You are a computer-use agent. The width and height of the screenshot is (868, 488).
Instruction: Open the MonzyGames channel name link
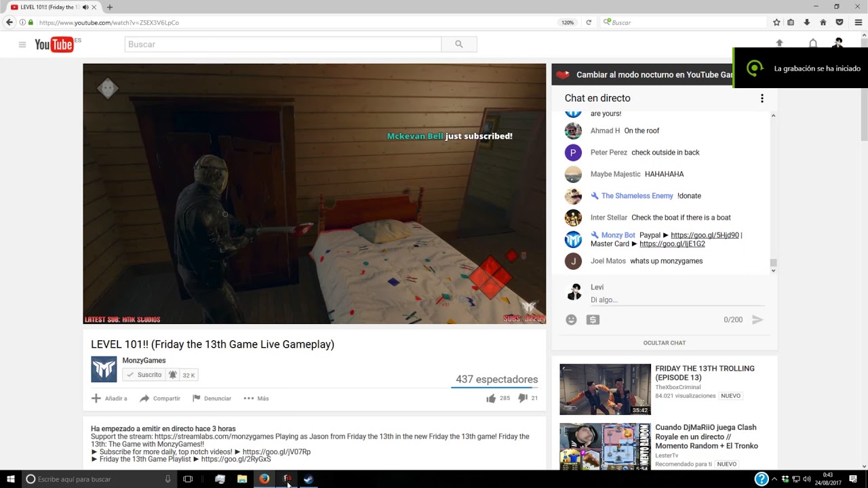coord(144,361)
